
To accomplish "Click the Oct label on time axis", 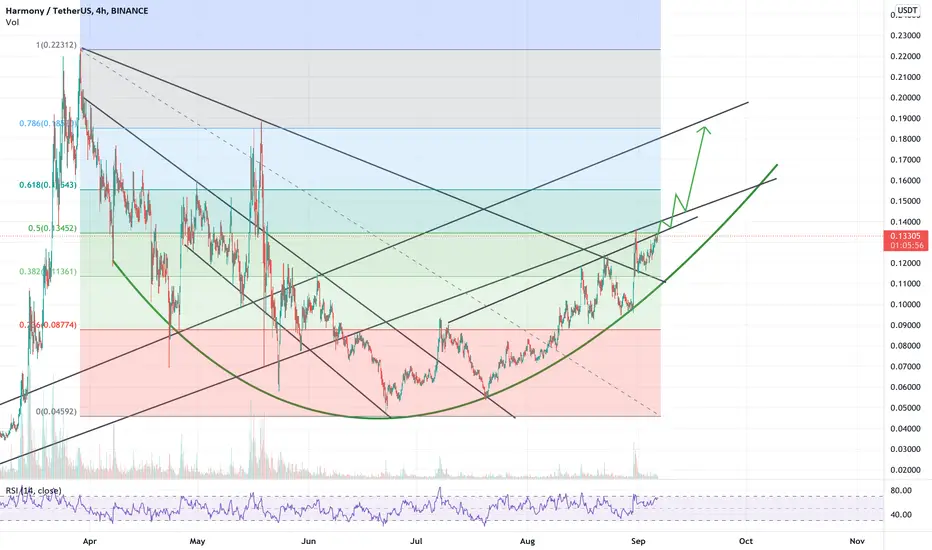I will 745,541.
